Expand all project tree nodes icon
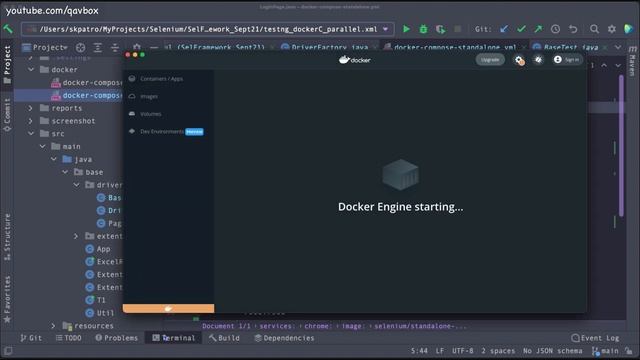 [98, 48]
